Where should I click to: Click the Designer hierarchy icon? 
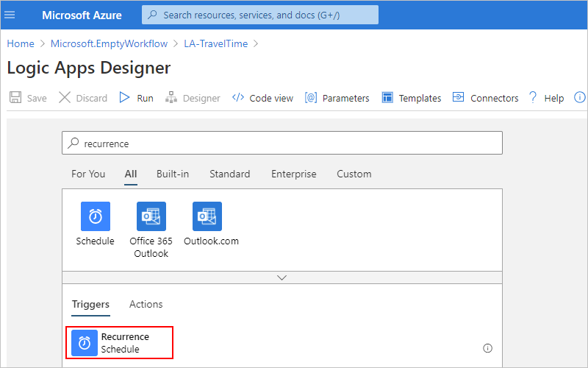coord(171,98)
